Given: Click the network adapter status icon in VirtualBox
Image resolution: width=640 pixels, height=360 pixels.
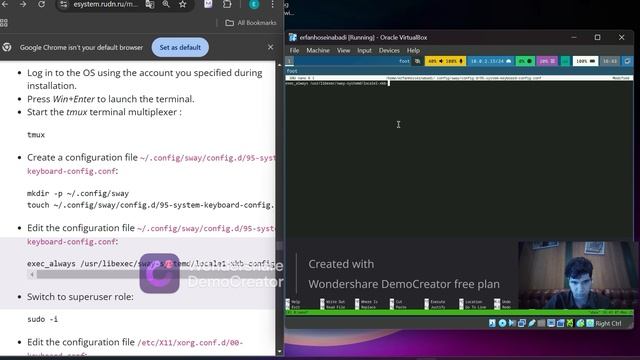Looking at the screenshot, I should pyautogui.click(x=522, y=323).
